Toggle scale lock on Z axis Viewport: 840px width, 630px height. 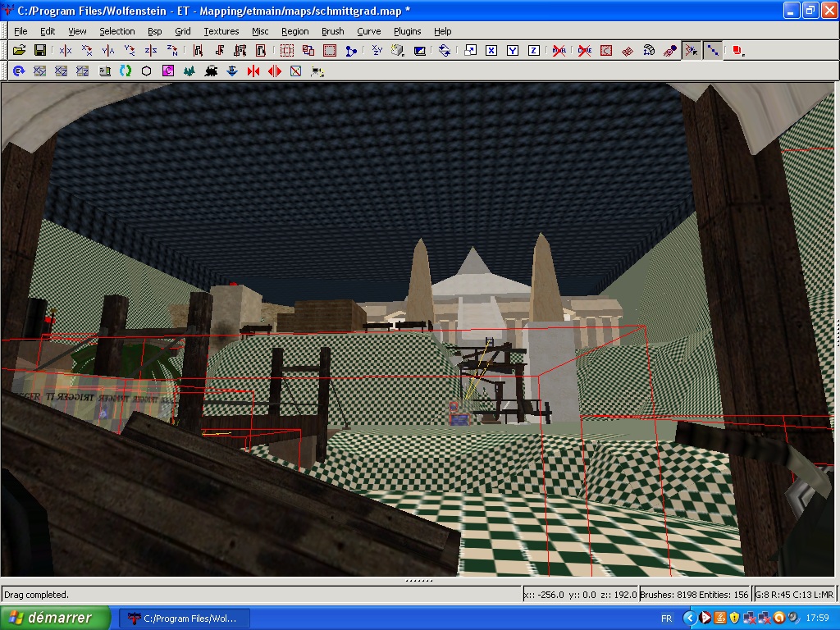tap(533, 50)
